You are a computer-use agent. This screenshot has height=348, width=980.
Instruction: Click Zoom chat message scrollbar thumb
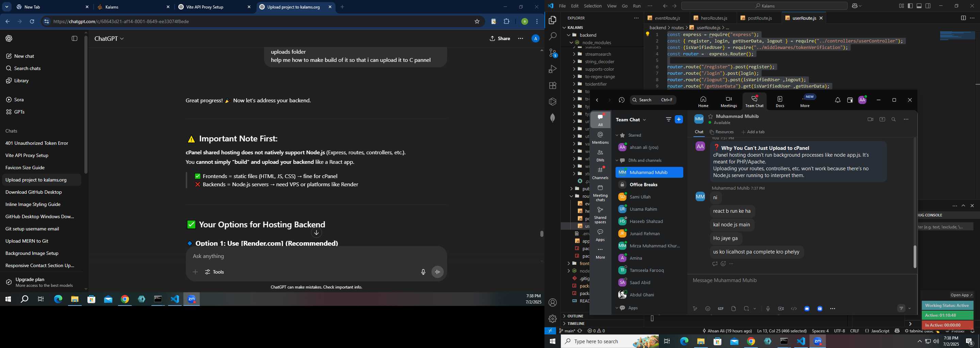pyautogui.click(x=915, y=257)
